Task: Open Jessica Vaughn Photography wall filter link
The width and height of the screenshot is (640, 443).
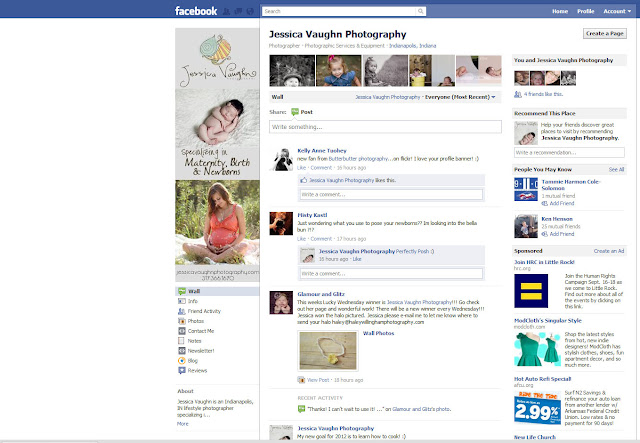Action: pyautogui.click(x=387, y=97)
